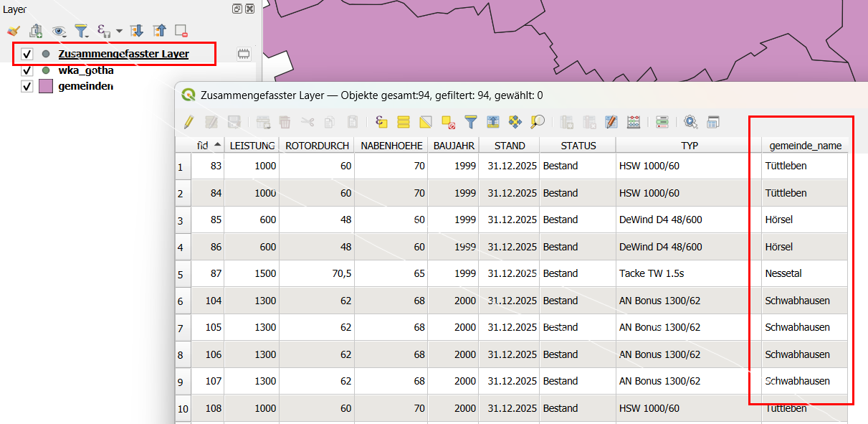Click the Tacke TW 1.5s cell
The height and width of the screenshot is (424, 868).
(688, 273)
